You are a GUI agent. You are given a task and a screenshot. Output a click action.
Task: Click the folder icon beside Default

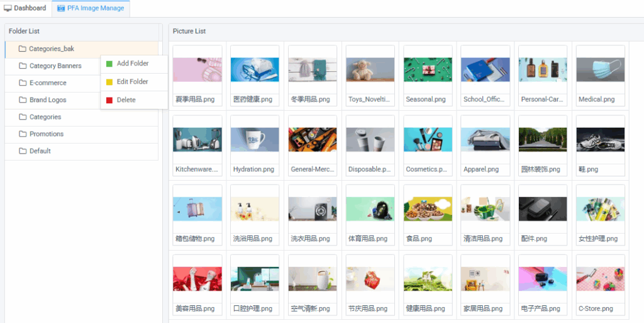click(23, 151)
